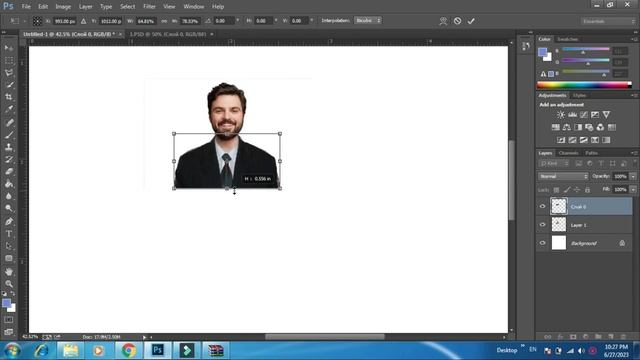Select the Zoom tool
The width and height of the screenshot is (640, 360).
coord(9,284)
